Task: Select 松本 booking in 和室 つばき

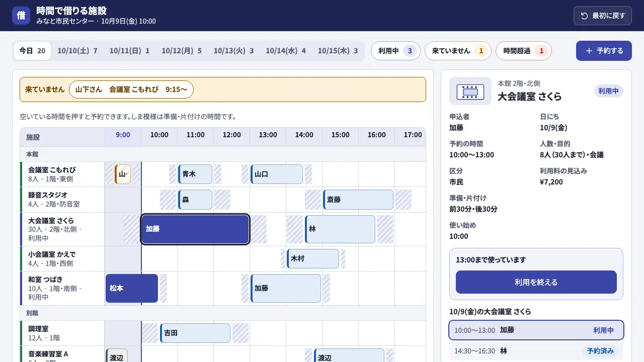Action: point(132,288)
